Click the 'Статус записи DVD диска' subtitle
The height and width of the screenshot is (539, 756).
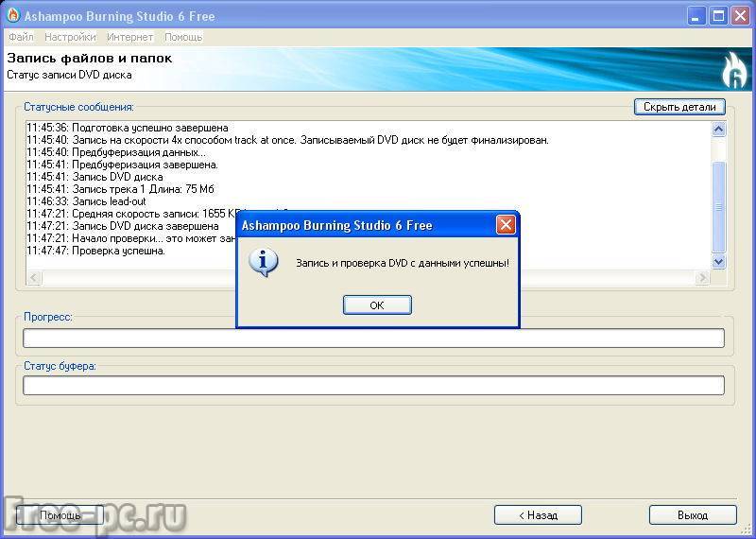(69, 75)
